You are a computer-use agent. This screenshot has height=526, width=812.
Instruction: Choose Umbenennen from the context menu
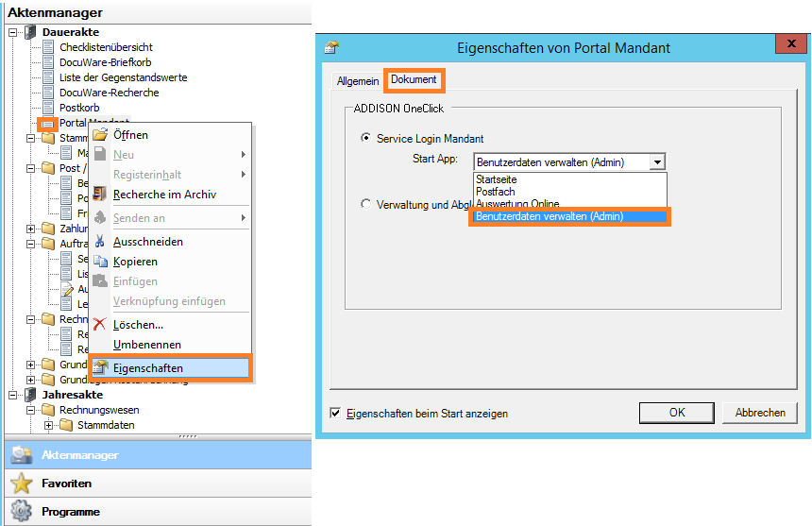pyautogui.click(x=170, y=345)
